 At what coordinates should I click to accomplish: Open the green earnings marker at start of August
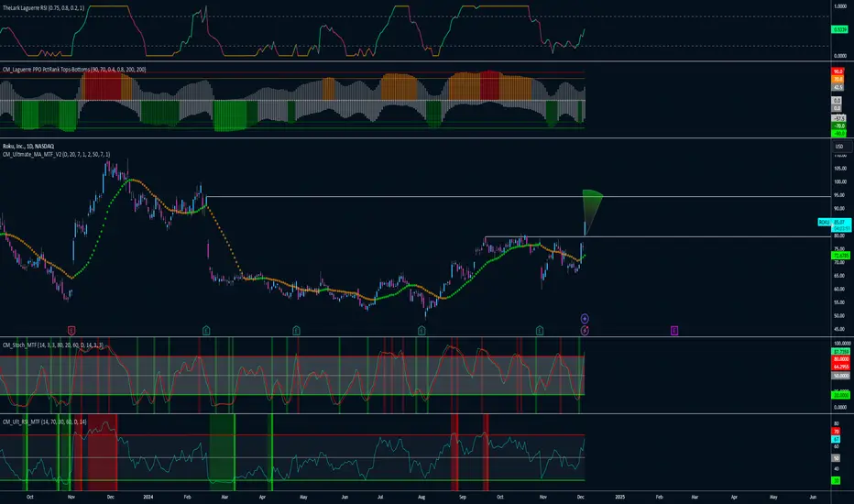coord(422,330)
